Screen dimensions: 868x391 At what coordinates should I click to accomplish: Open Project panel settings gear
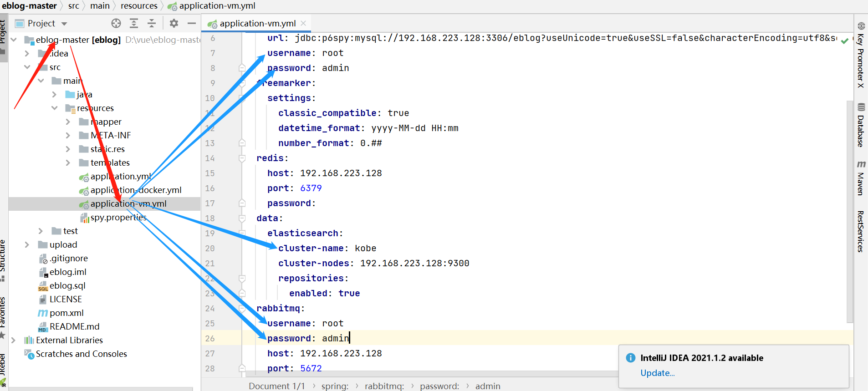pos(174,23)
